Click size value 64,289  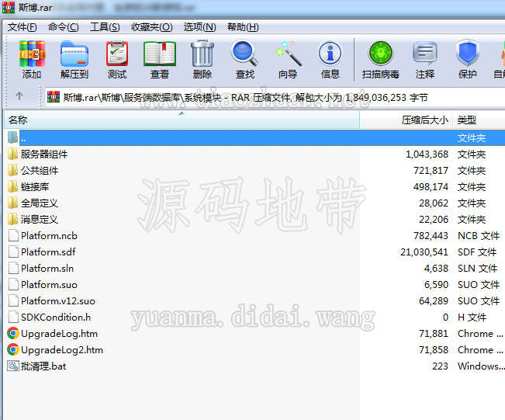[x=434, y=300]
